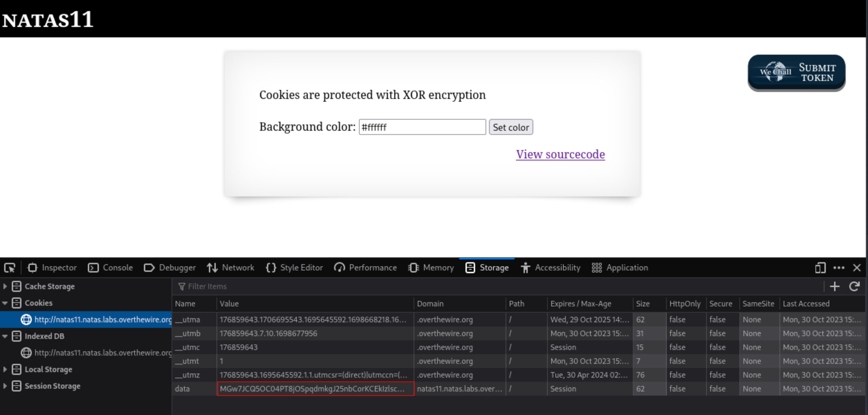Image resolution: width=868 pixels, height=415 pixels.
Task: Collapse the Cookies tree node
Action: (5, 303)
